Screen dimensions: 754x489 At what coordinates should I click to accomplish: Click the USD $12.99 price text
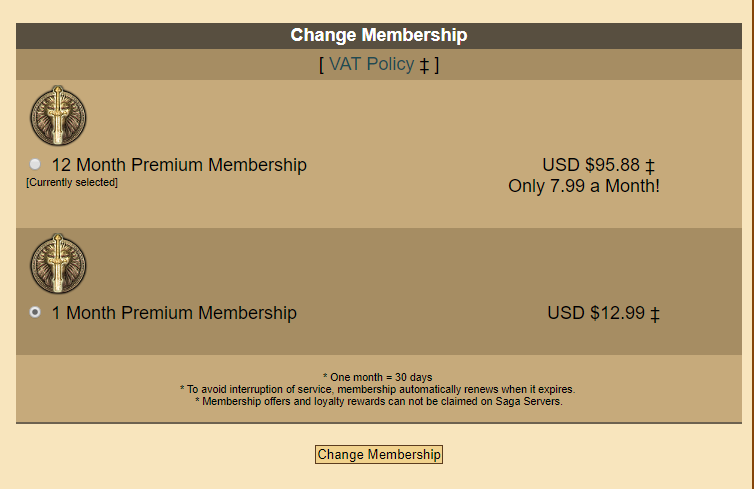[596, 313]
